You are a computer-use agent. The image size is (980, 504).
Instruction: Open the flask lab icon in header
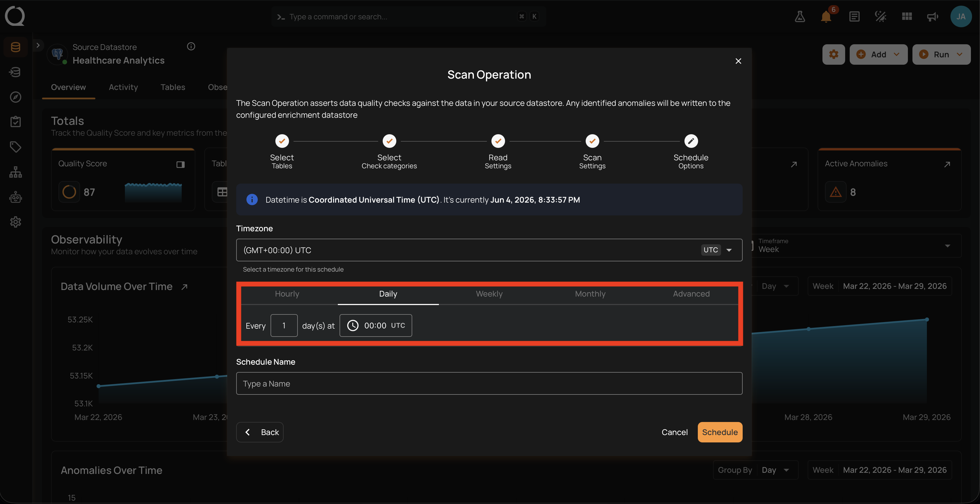[x=800, y=16]
